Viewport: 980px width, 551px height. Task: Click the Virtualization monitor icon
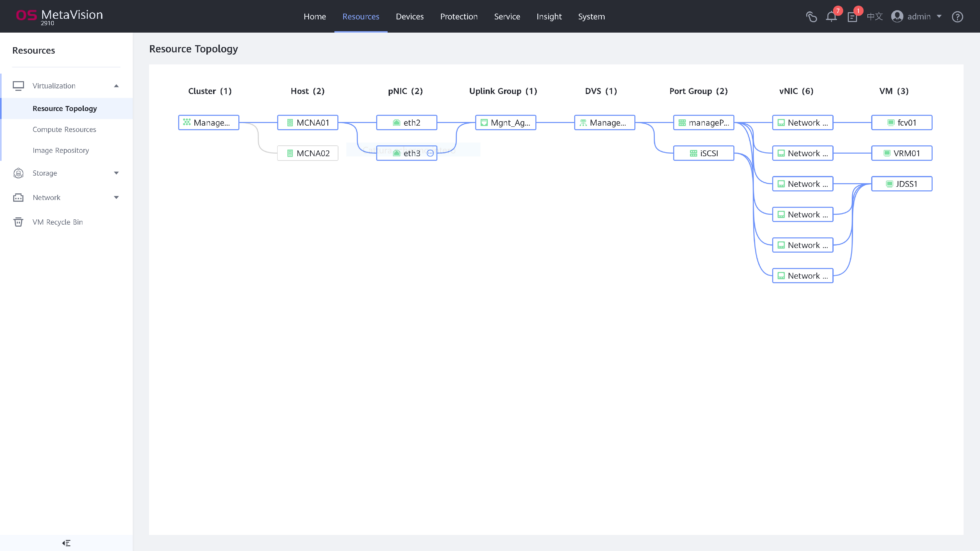19,86
